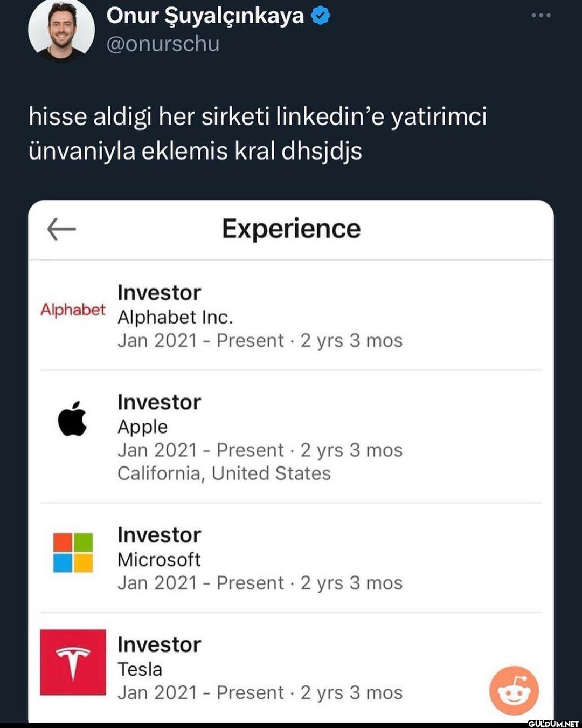Click the Microsoft four-square logo
Image resolution: width=582 pixels, height=728 pixels.
click(73, 552)
